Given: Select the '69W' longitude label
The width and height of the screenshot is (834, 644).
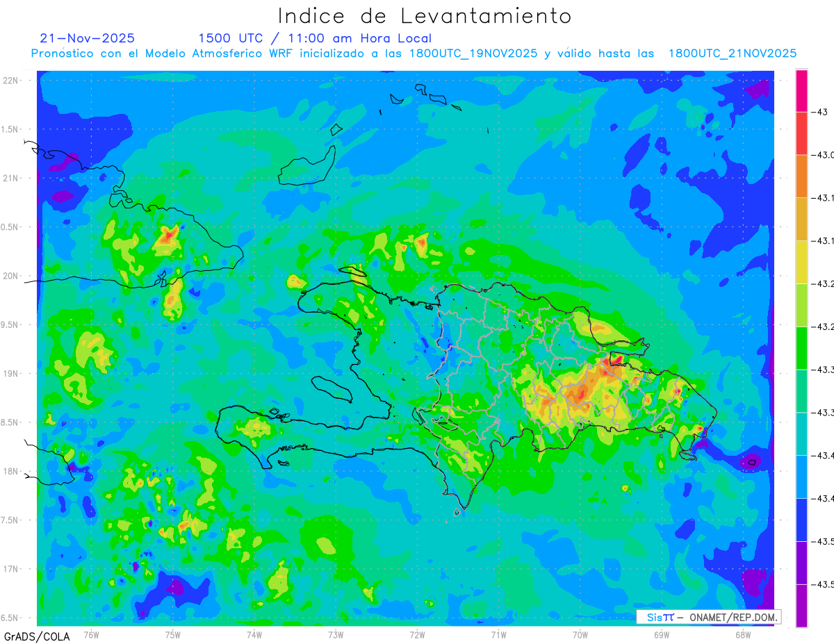Looking at the screenshot, I should click(x=662, y=635).
